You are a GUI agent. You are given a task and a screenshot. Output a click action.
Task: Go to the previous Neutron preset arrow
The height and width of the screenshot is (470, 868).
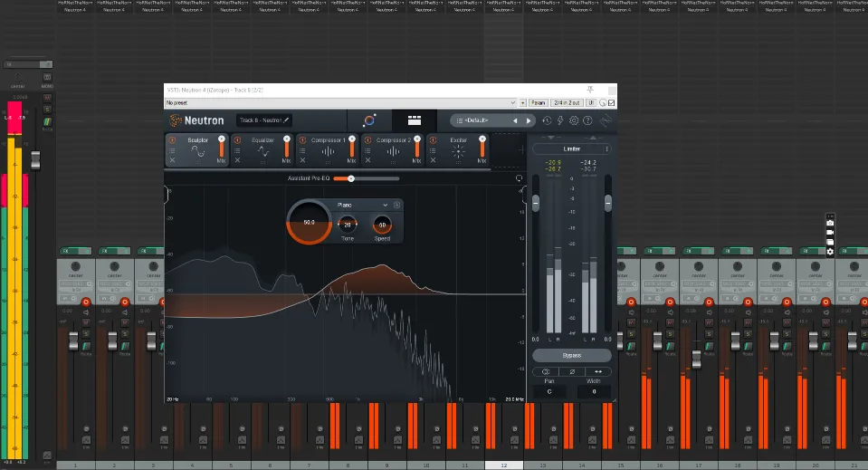pyautogui.click(x=515, y=120)
